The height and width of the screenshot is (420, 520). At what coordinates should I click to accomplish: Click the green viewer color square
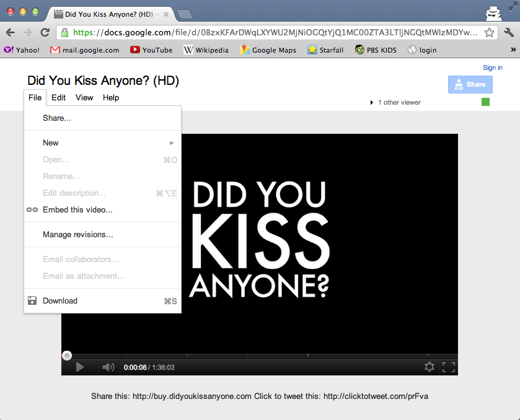coord(485,102)
